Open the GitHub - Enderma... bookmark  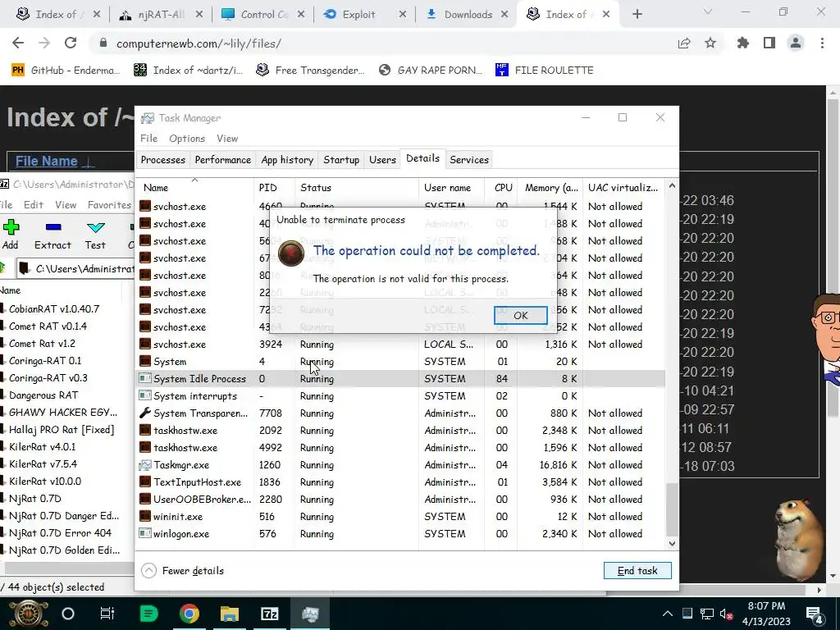tap(66, 71)
